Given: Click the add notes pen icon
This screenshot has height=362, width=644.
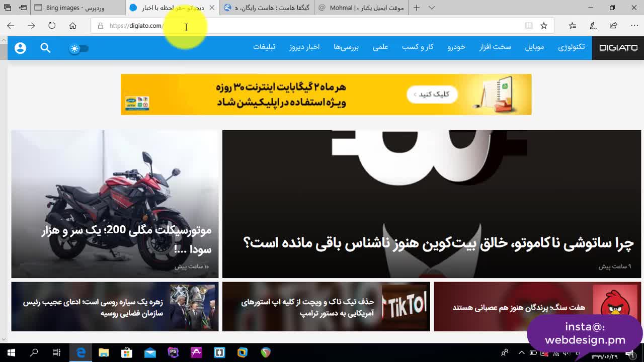Looking at the screenshot, I should 593,26.
